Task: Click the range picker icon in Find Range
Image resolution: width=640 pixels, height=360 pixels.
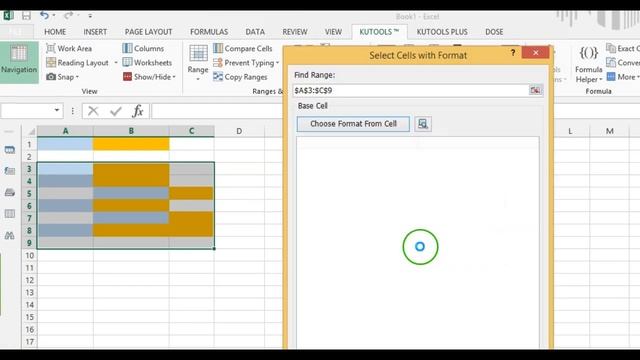Action: [535, 90]
